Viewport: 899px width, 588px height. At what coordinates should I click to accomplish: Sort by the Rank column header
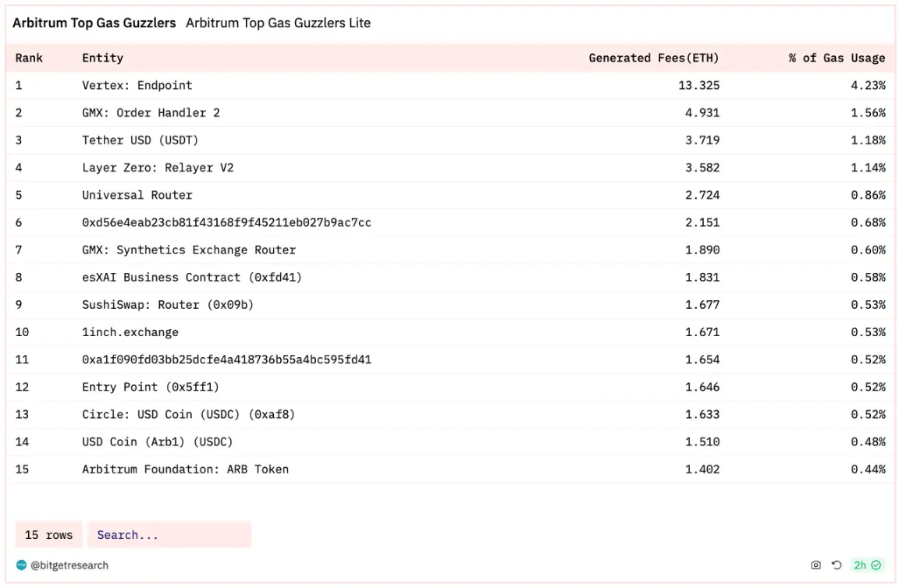tap(29, 58)
